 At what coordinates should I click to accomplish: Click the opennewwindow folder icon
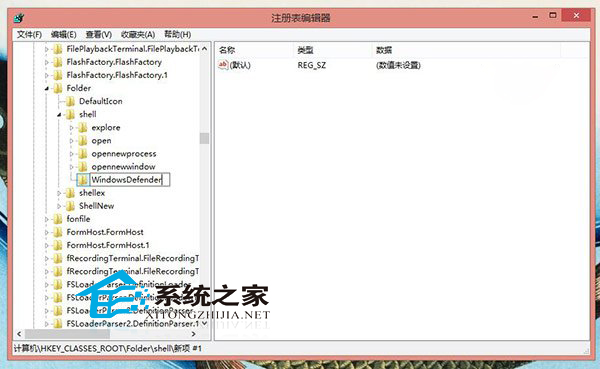point(83,167)
